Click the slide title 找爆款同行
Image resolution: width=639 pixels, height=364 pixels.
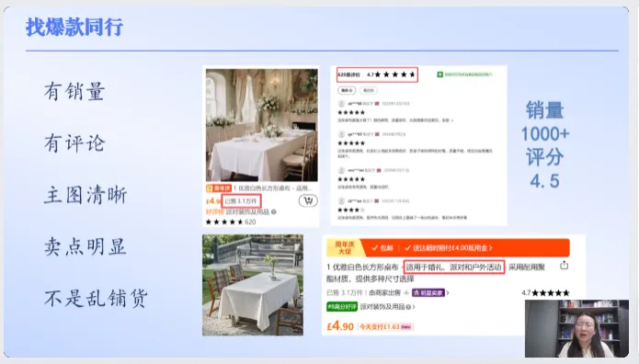[x=74, y=28]
